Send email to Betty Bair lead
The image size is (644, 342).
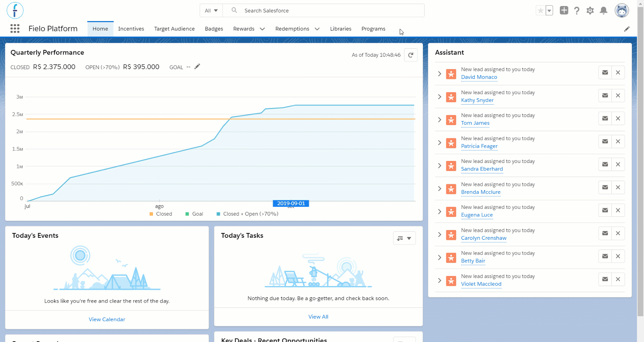click(605, 256)
